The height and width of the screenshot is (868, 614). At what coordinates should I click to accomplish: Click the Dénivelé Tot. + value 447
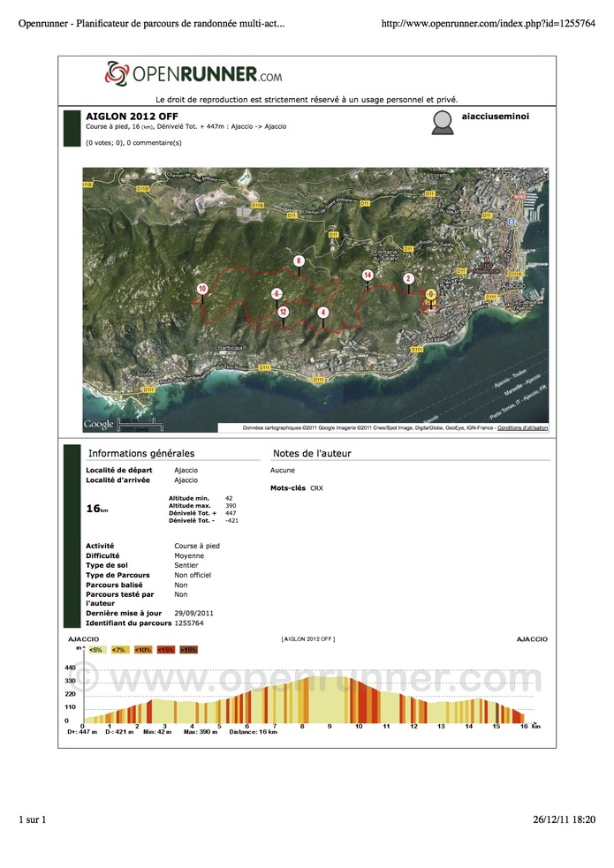pos(231,513)
